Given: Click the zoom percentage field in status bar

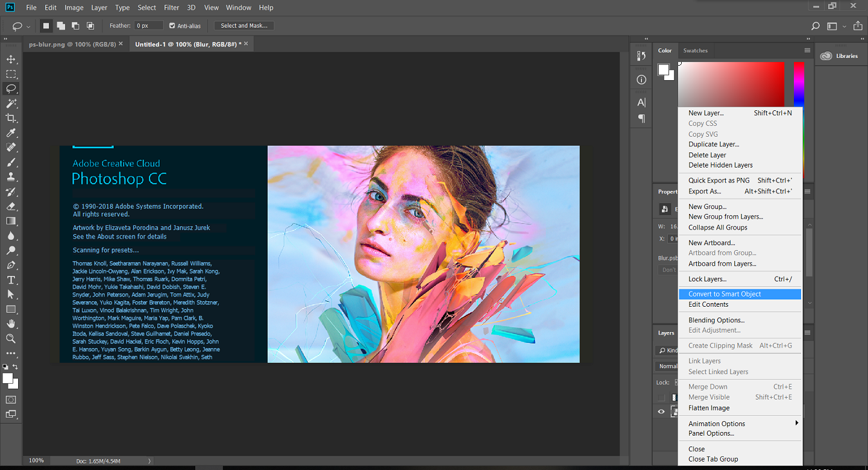Looking at the screenshot, I should (36, 461).
